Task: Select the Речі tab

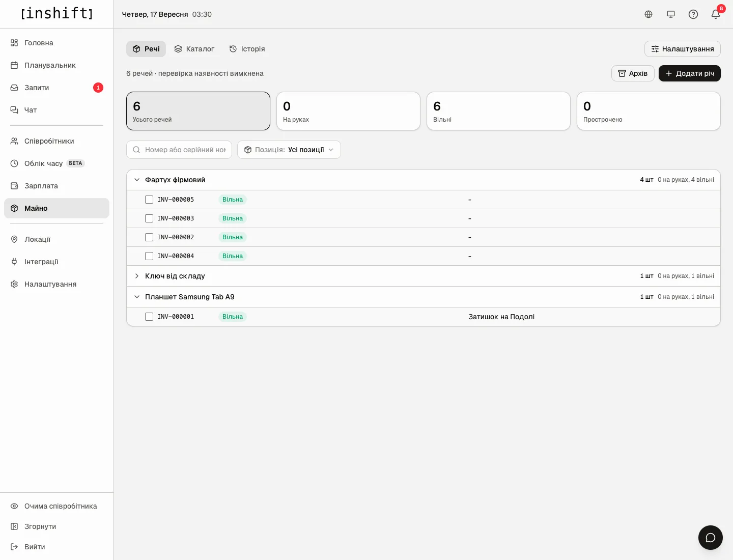Action: pos(146,49)
